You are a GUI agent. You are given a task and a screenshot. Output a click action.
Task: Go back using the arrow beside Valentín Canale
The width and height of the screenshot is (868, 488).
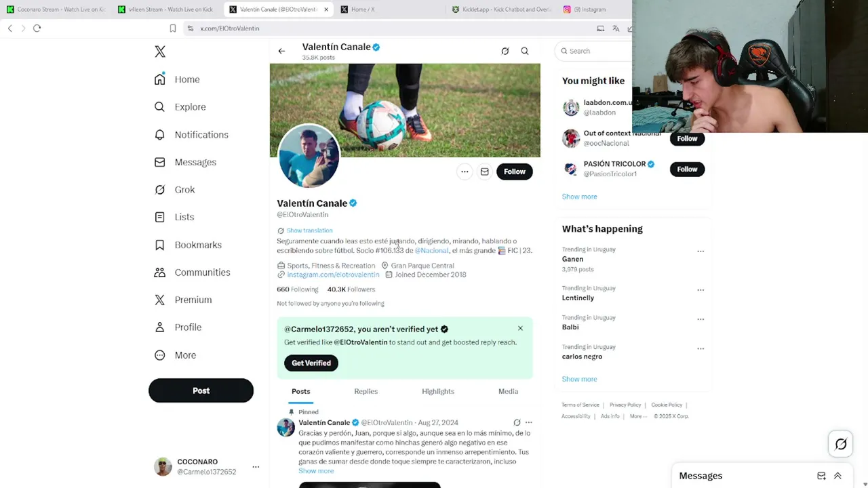coord(281,51)
